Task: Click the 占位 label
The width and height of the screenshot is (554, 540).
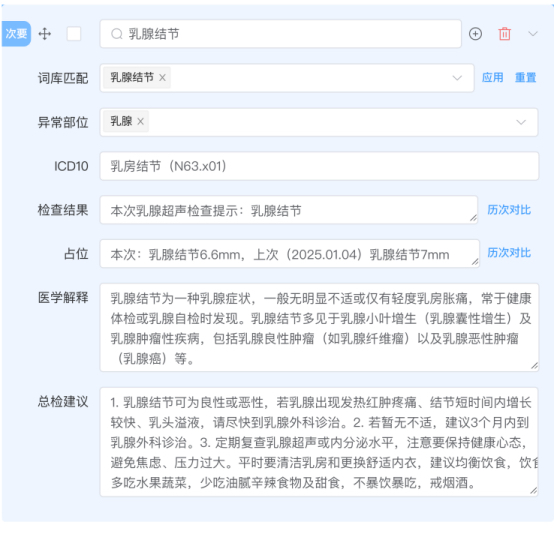Action: pos(76,254)
